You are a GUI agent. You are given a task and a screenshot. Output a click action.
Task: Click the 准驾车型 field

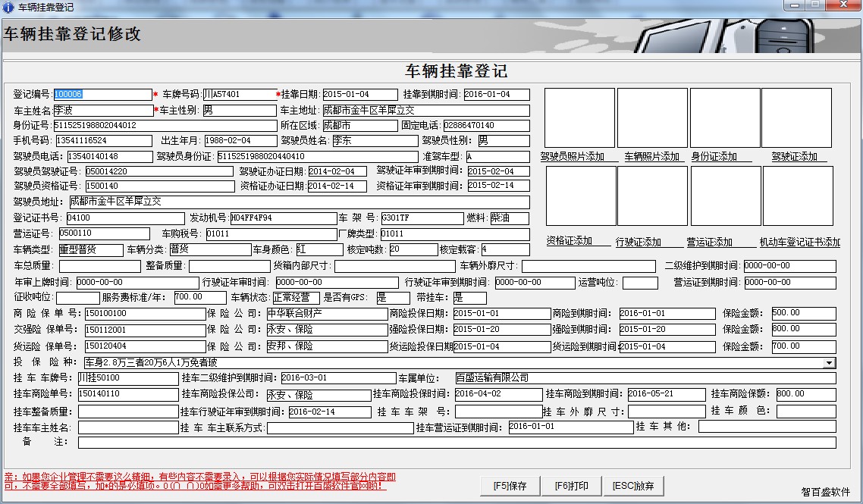(x=497, y=157)
